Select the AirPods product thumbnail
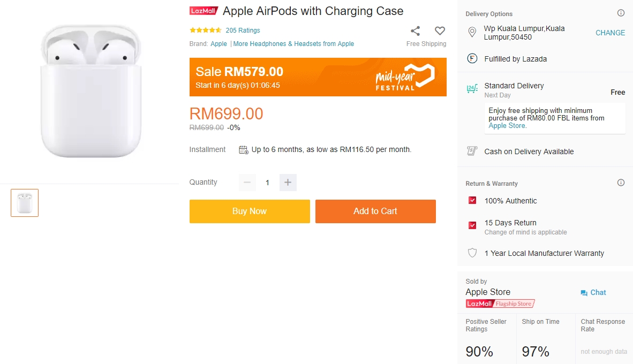Viewport: 633px width, 364px height. pos(25,203)
